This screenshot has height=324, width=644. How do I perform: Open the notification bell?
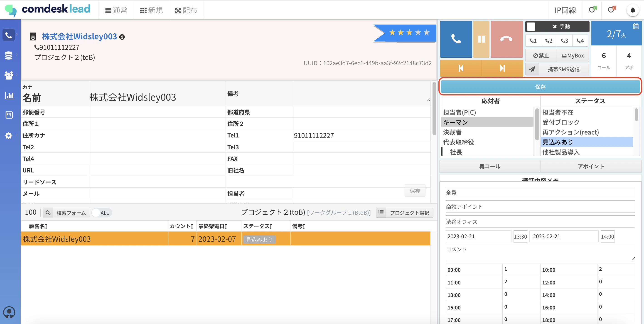(x=633, y=10)
